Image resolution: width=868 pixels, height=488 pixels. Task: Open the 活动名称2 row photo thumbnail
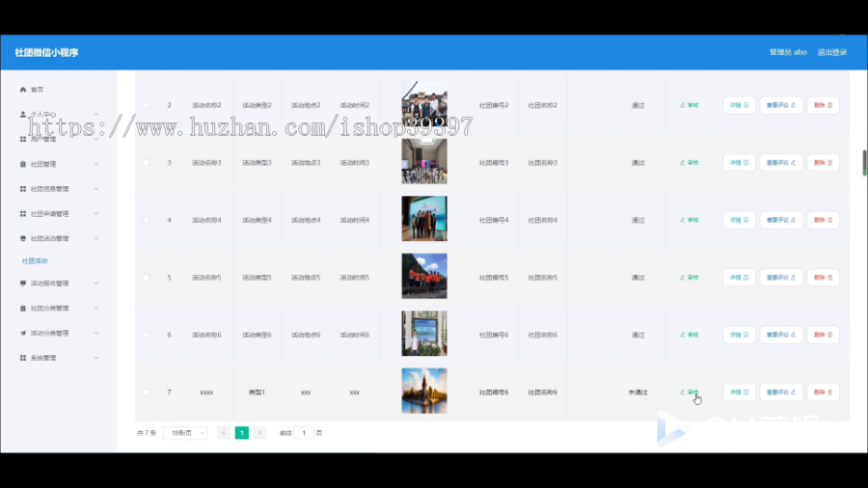(x=424, y=104)
